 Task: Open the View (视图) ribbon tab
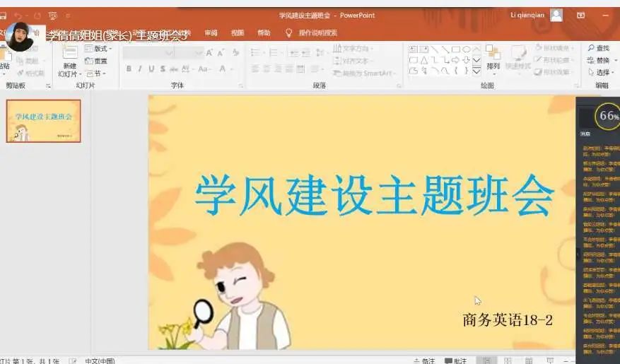click(x=238, y=33)
